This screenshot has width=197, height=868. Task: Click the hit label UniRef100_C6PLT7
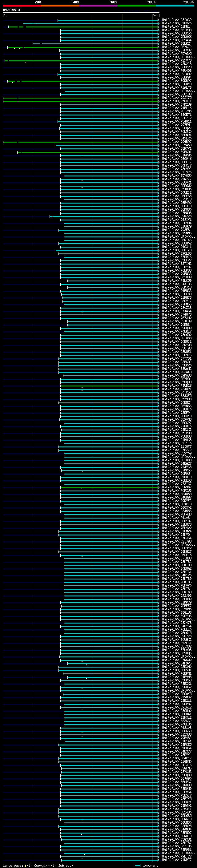click(x=177, y=162)
